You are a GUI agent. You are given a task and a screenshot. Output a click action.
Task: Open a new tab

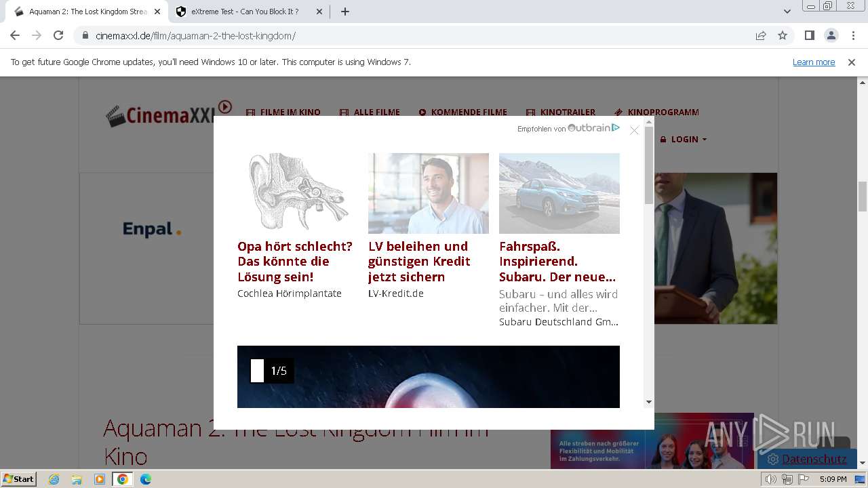point(345,12)
